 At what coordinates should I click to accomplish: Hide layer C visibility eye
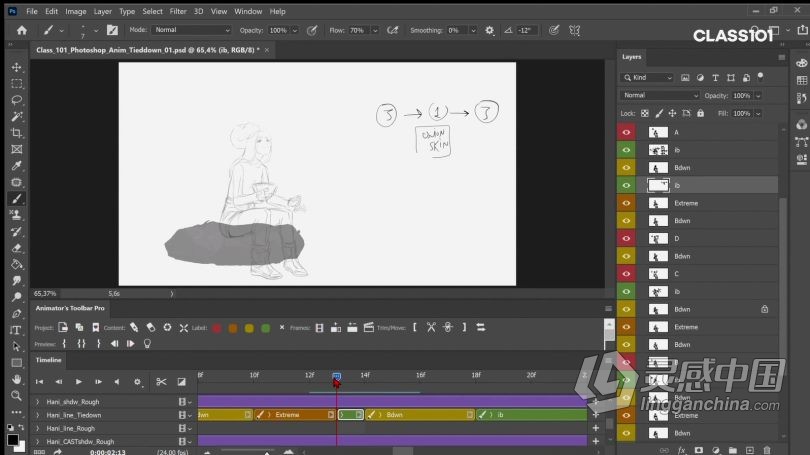pos(626,274)
